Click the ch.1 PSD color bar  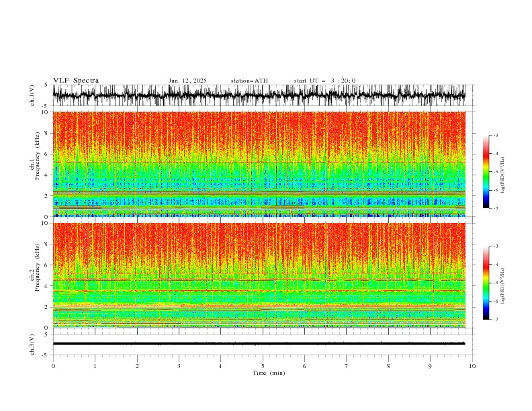pos(486,172)
